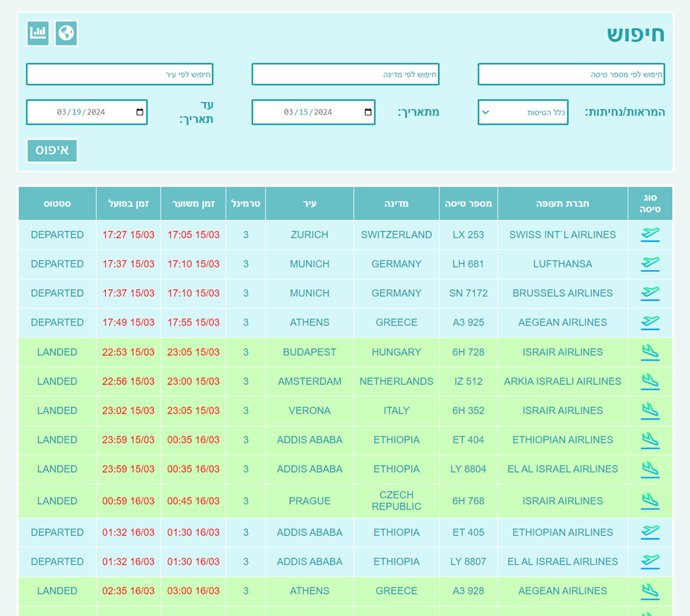Click departure icon in Lufthansa LH 681 row
Screen dimensions: 690x616
(650, 264)
